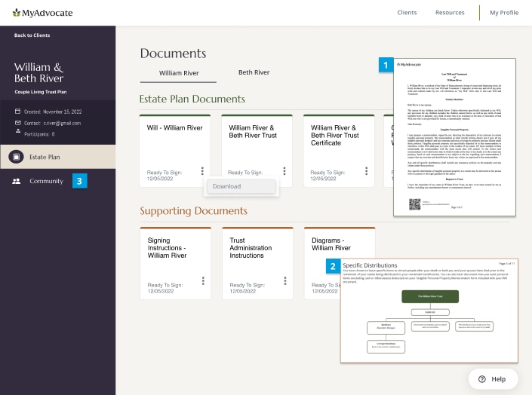
Task: Click the Estate Plan document icon
Action: pyautogui.click(x=16, y=157)
